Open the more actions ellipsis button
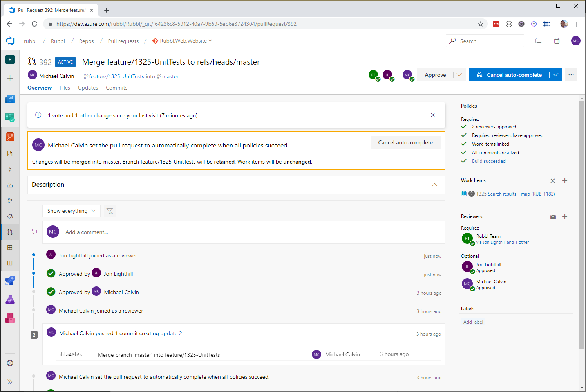This screenshot has width=586, height=392. [x=571, y=75]
